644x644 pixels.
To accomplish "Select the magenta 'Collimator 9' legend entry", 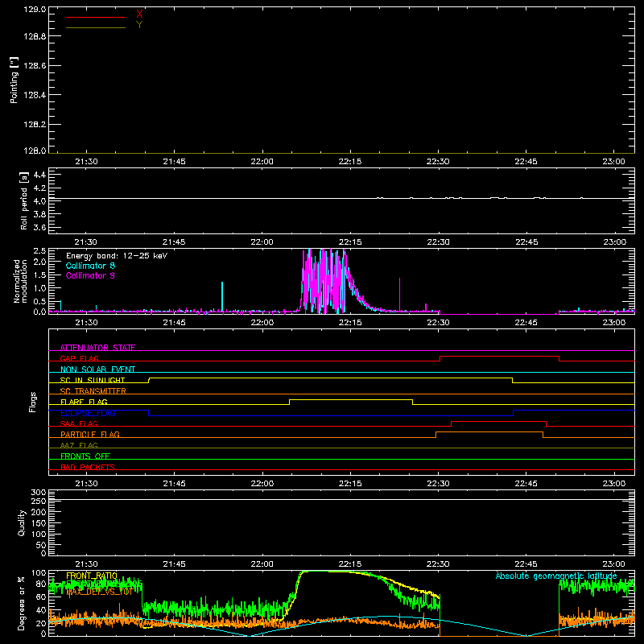I will point(90,275).
